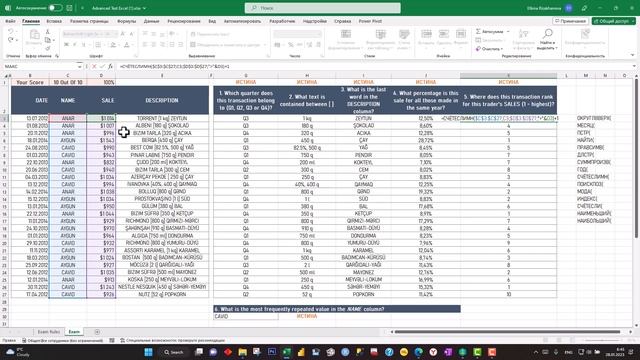Click the horizontal scrollbar
Image resolution: width=640 pixels, height=360 pixels.
pos(507,332)
